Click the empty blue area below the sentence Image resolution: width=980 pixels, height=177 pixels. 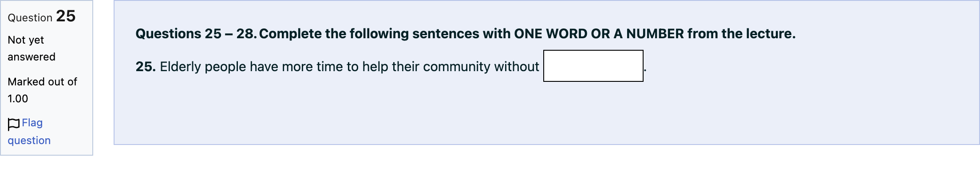[x=546, y=113]
